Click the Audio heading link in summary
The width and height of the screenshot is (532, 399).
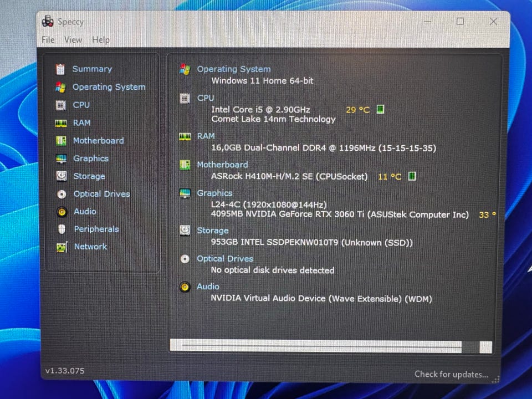tap(208, 287)
